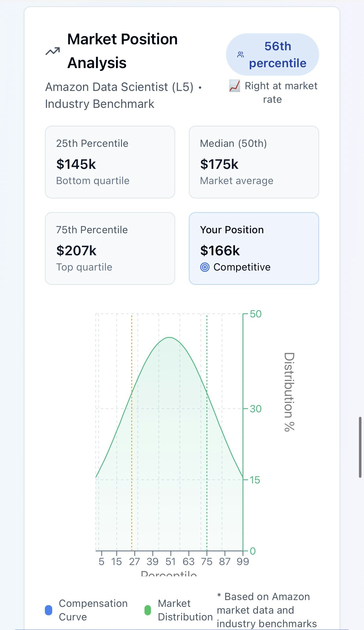Click the peak of the distribution curve
The image size is (364, 630).
coord(169,337)
